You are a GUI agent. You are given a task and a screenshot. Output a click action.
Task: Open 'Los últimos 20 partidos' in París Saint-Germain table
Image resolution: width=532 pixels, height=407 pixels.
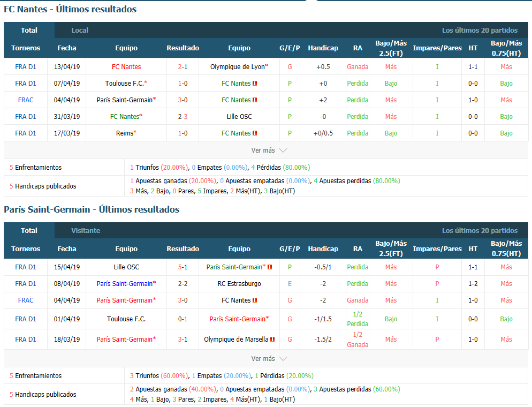480,230
